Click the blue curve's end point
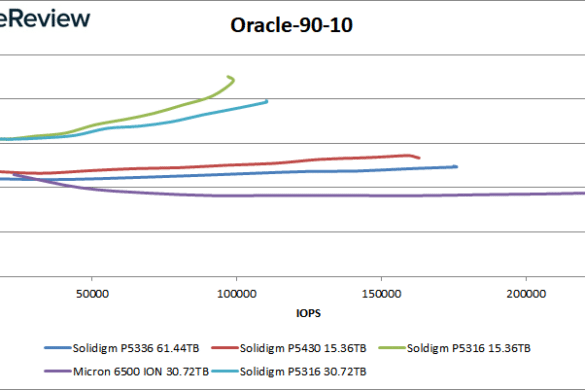585x390 pixels. click(x=456, y=166)
